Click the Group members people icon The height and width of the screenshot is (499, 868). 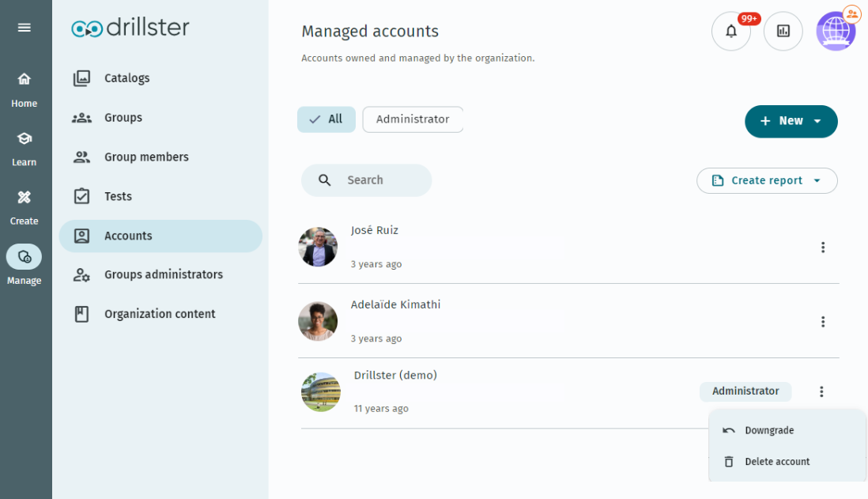click(81, 157)
